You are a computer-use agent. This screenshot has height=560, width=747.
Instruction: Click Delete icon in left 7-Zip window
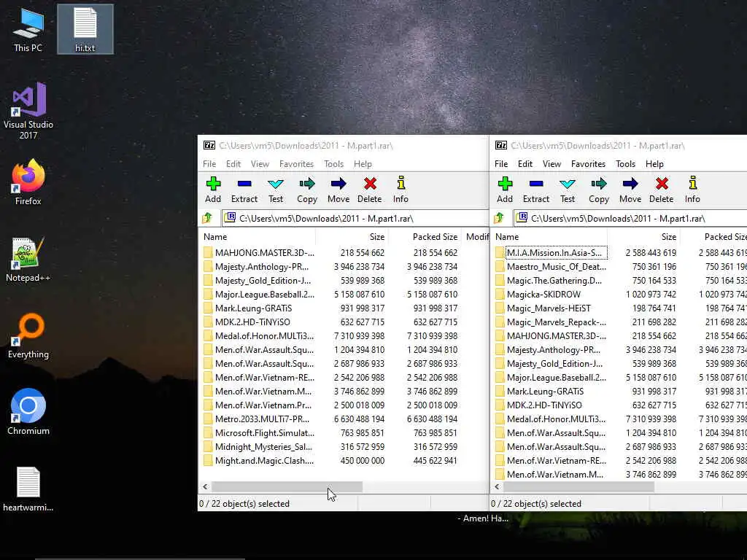point(370,184)
